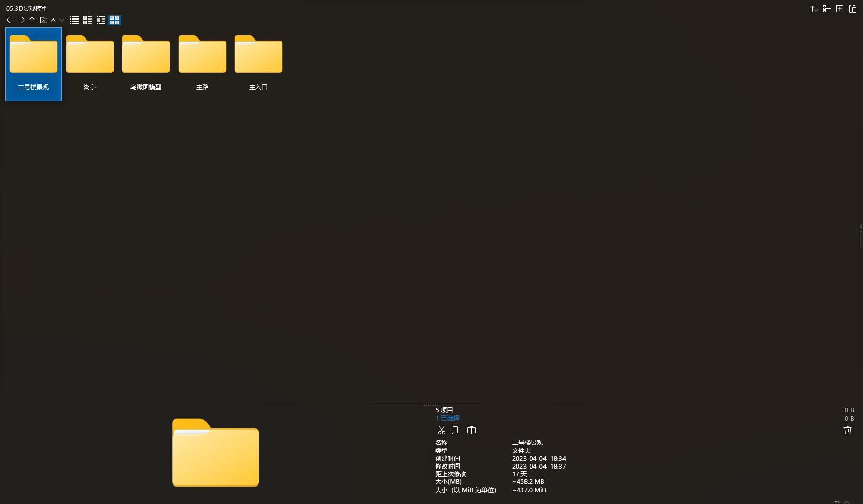Click the folder icon with up caret
The width and height of the screenshot is (863, 504).
(x=44, y=20)
